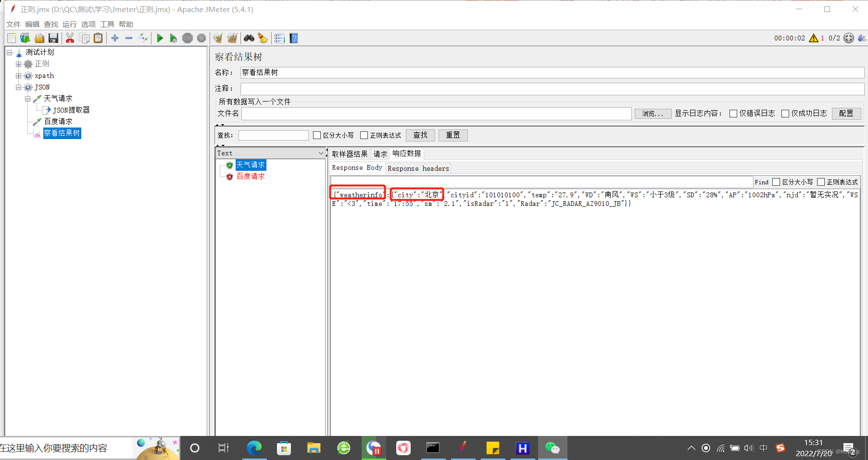Switch to 取样器结果 tab
This screenshot has width=868, height=460.
point(350,154)
